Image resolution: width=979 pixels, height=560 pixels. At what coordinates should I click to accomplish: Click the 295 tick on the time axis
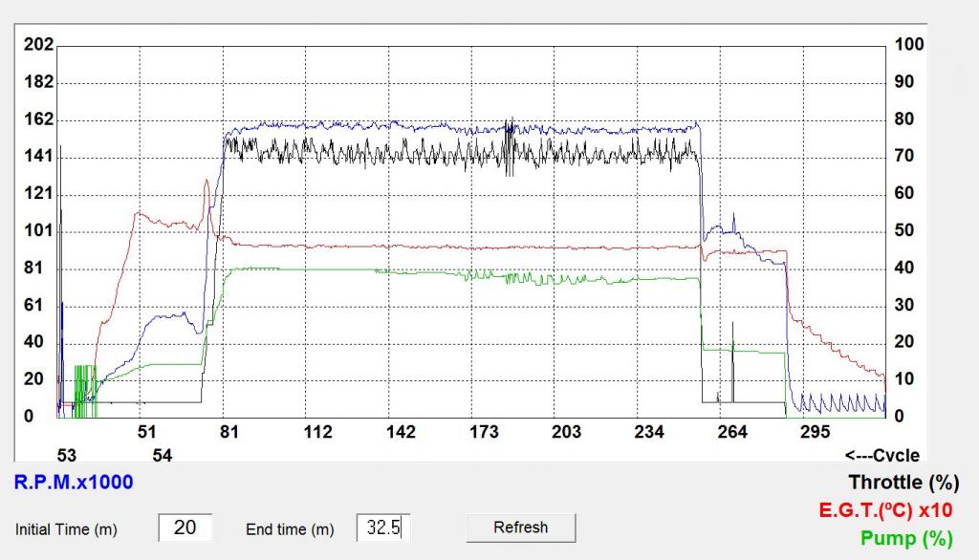point(815,433)
